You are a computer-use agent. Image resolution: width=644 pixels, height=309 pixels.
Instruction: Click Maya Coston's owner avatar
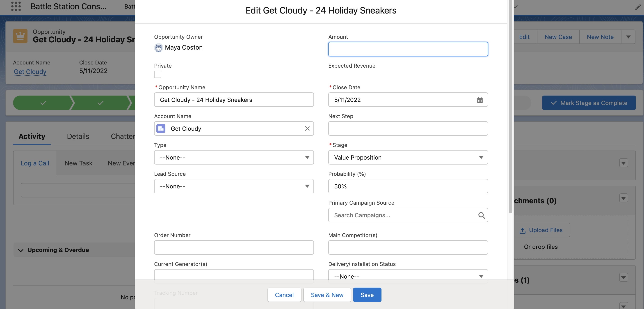pos(158,48)
